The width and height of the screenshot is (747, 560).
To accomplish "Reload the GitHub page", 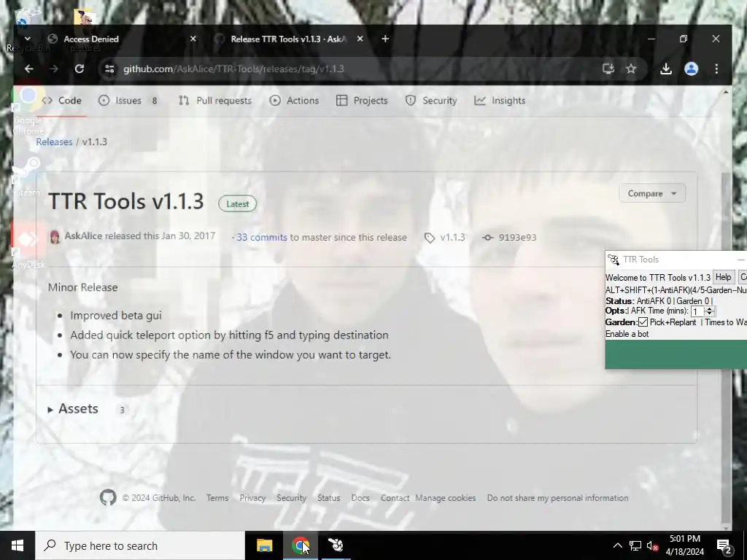I will pyautogui.click(x=80, y=69).
